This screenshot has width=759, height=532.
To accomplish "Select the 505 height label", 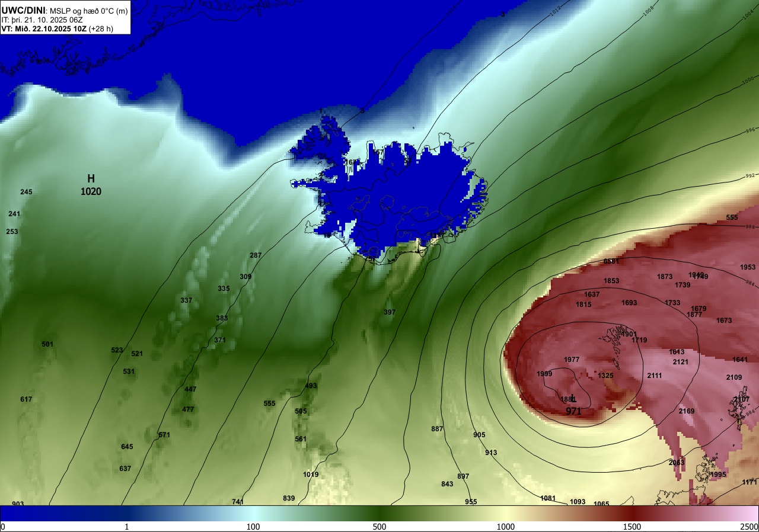I will point(301,411).
